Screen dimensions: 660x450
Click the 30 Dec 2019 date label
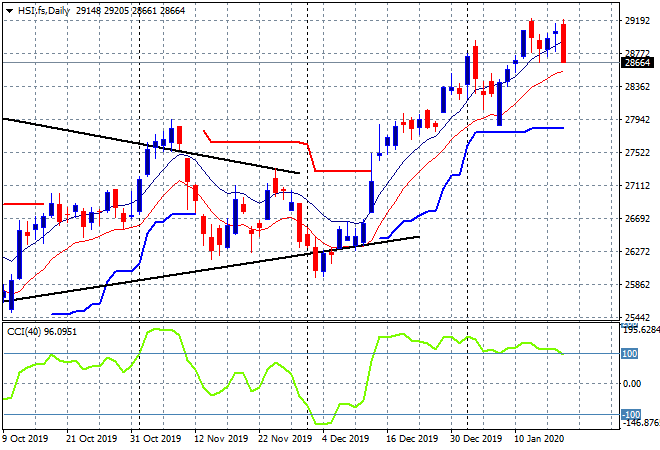tap(476, 439)
